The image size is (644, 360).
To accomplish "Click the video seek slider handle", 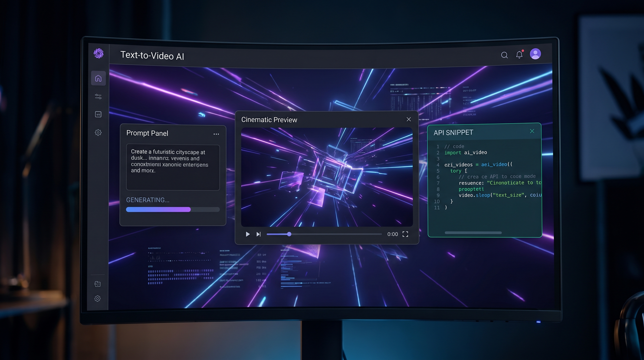I will pos(289,234).
